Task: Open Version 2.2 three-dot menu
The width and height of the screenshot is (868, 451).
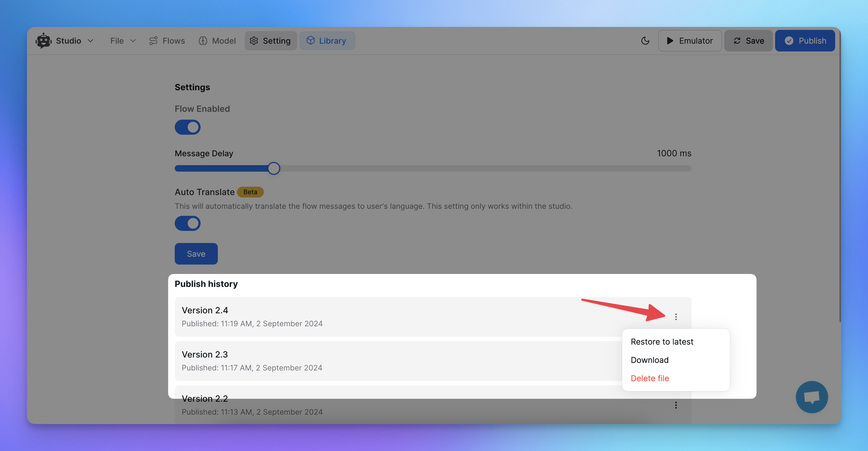Action: pyautogui.click(x=676, y=405)
